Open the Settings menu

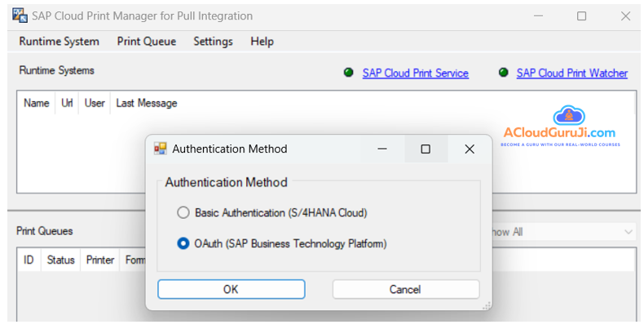pyautogui.click(x=213, y=42)
